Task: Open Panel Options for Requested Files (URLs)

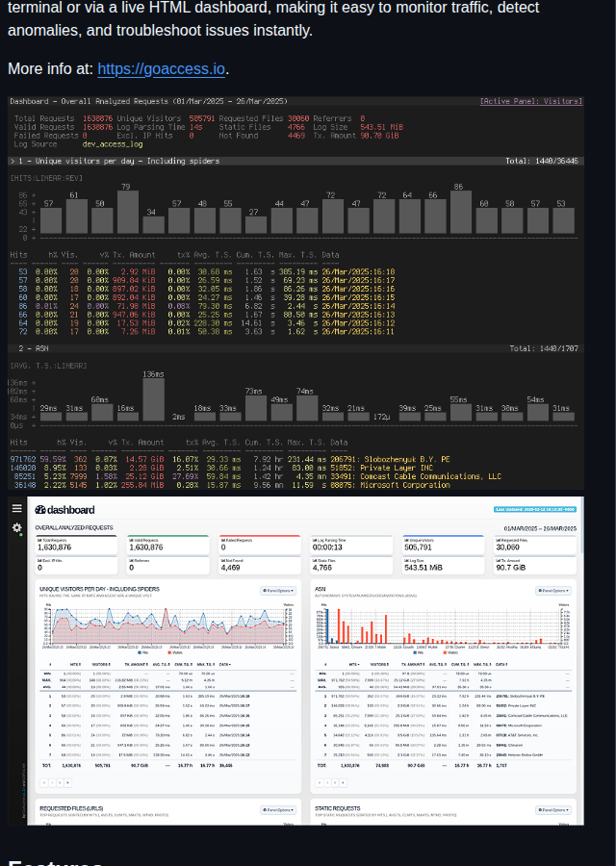Action: 278,810
